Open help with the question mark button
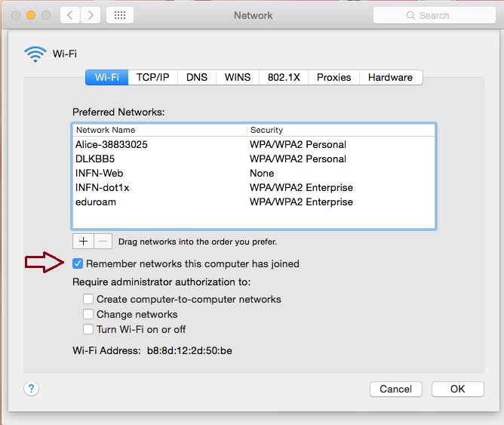This screenshot has width=504, height=425. pyautogui.click(x=31, y=389)
